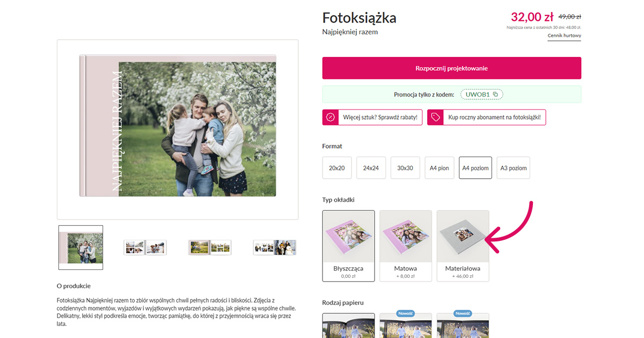Image resolution: width=644 pixels, height=338 pixels.
Task: Select the A4 poziom format
Action: tap(475, 168)
